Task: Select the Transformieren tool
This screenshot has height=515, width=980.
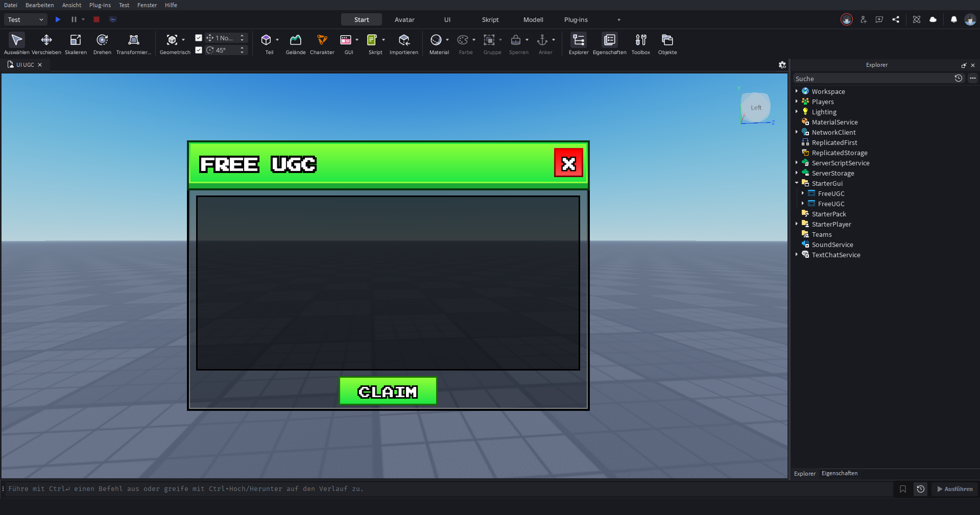Action: pos(134,43)
